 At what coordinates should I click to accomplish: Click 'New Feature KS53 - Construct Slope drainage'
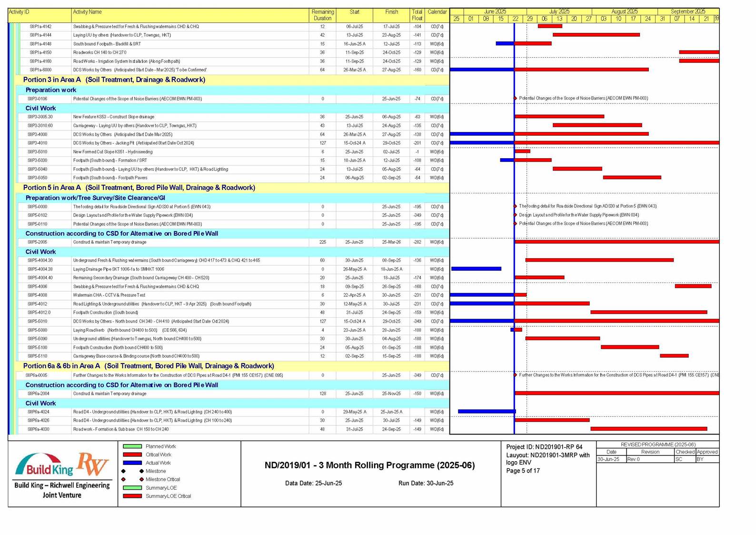(114, 117)
